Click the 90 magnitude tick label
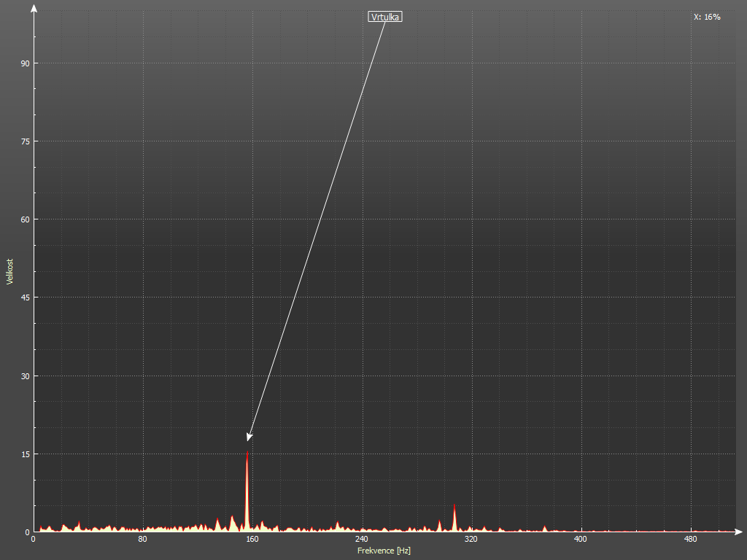 pos(24,63)
